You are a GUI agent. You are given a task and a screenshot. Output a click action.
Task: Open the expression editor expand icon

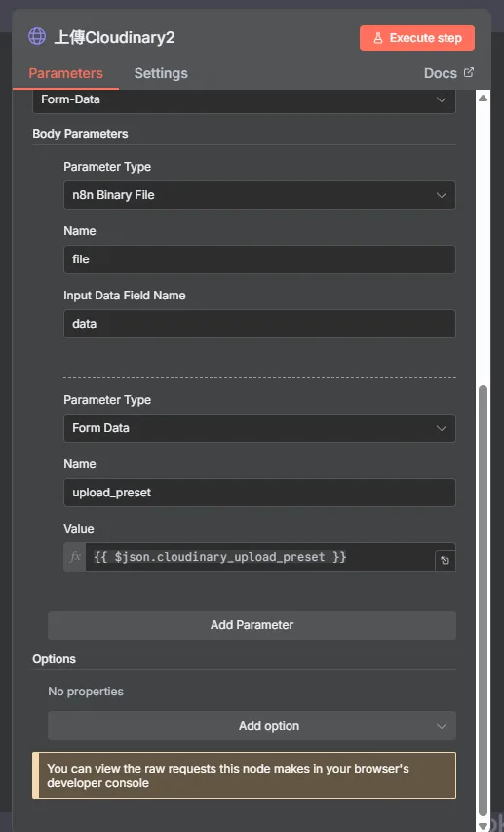click(445, 560)
